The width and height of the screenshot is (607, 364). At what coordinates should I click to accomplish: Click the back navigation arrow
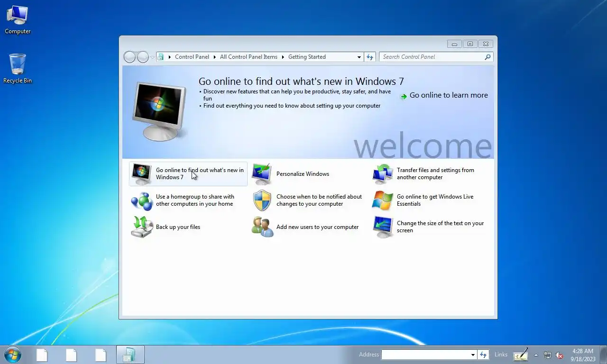coord(129,57)
